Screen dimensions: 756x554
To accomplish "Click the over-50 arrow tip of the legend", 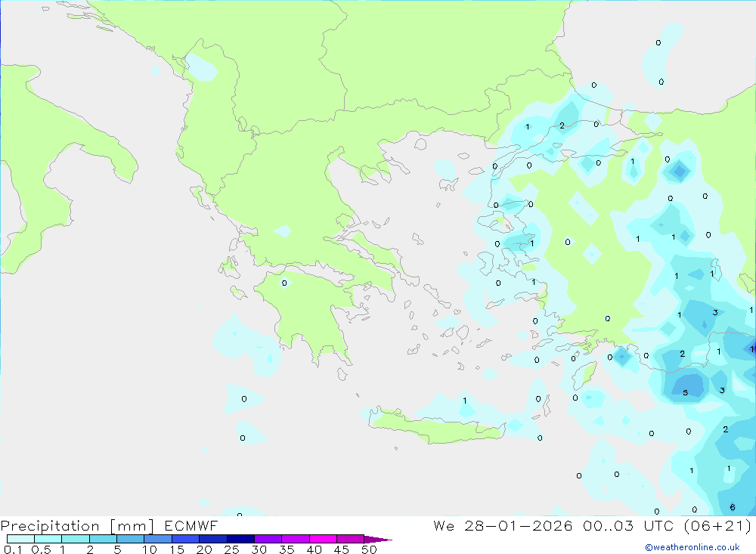I will tap(379, 539).
